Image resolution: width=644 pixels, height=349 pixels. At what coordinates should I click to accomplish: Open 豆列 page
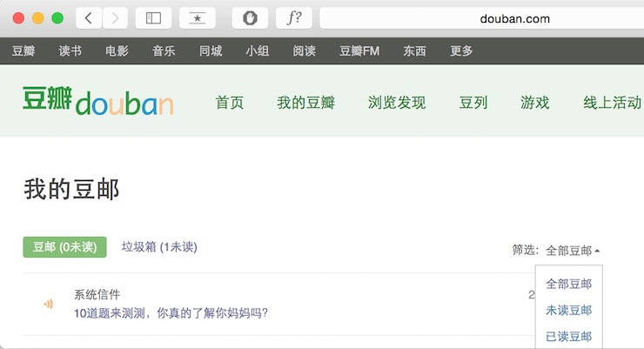473,103
